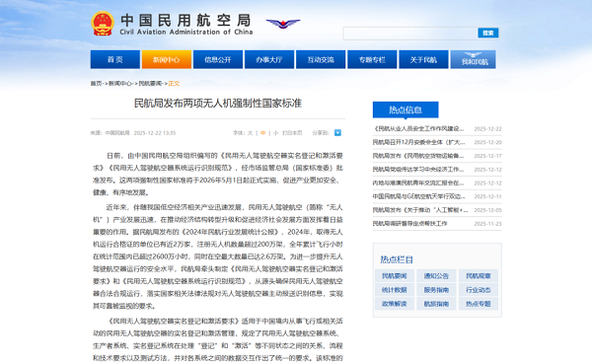This screenshot has height=364, width=592.
Task: Open hot item 民航局发布《关于推动“人工智能+
Action: click(420, 210)
